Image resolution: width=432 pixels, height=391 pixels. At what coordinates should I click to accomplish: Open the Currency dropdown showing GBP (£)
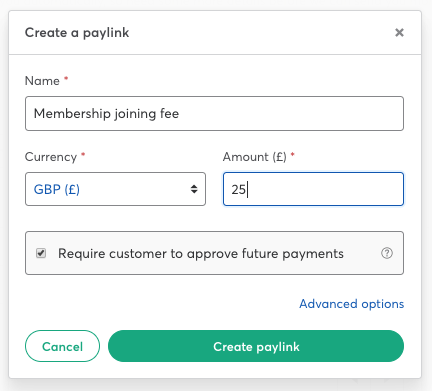tap(115, 189)
